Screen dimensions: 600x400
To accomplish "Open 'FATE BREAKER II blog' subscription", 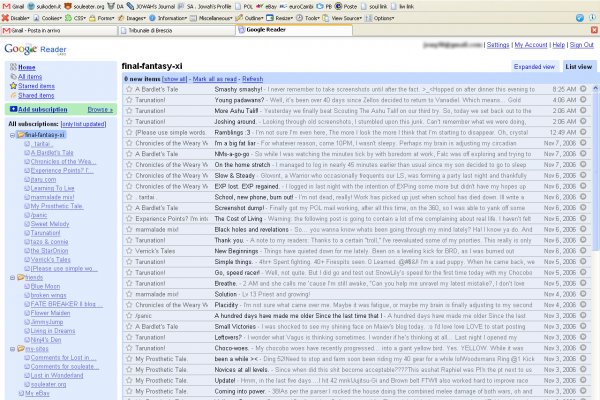I will (67, 304).
